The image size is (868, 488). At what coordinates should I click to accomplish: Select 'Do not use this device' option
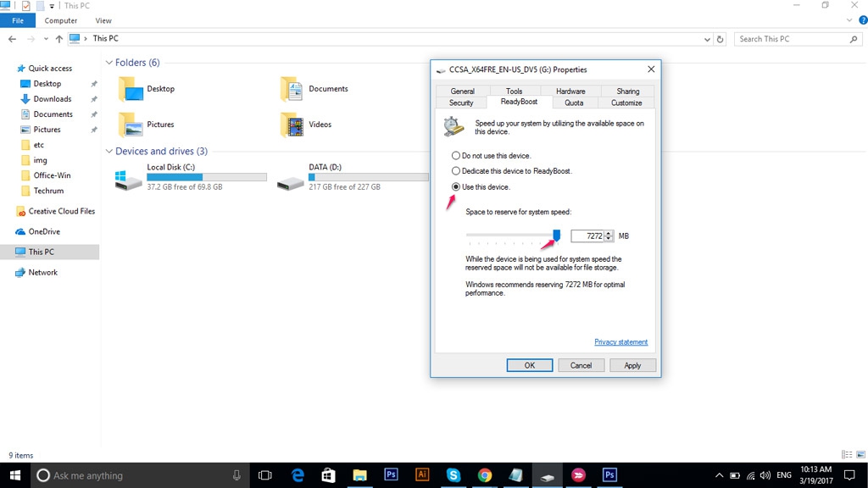456,156
